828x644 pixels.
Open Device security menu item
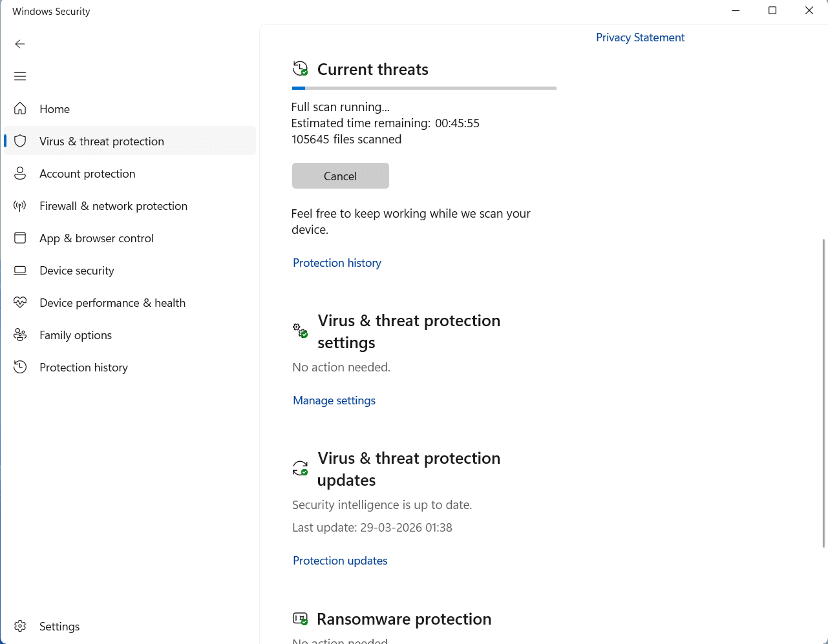point(77,270)
